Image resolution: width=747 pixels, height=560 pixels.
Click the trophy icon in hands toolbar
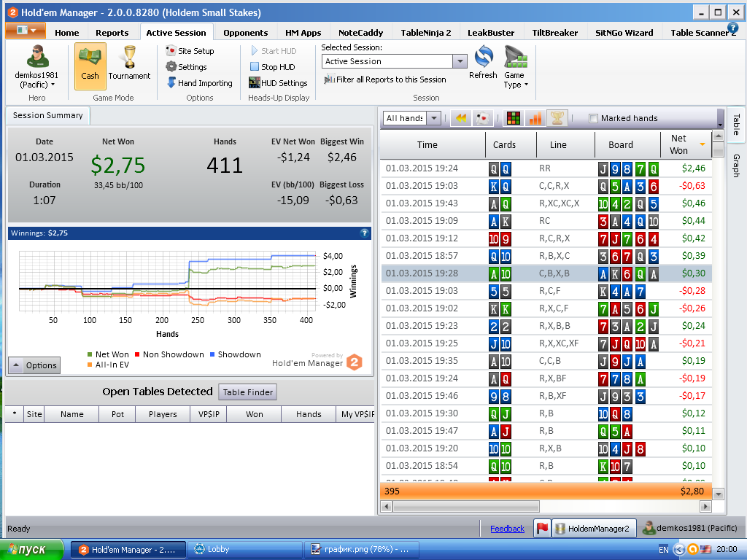click(557, 118)
